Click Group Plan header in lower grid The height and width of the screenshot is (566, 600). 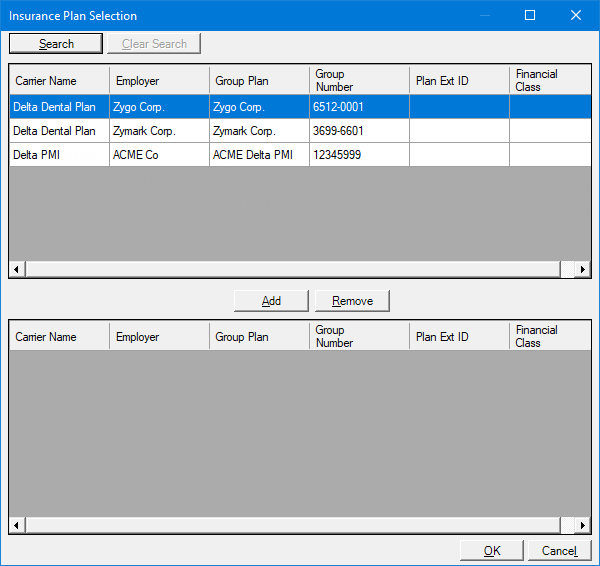(x=259, y=336)
